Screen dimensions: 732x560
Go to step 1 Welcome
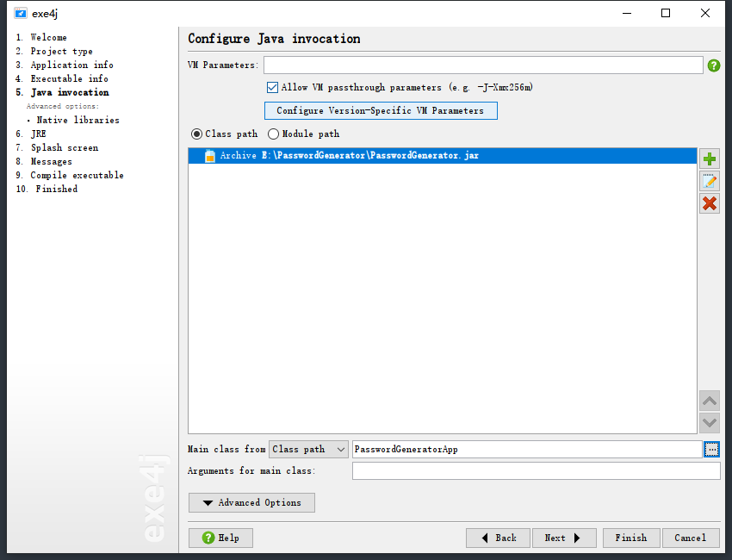pos(41,37)
